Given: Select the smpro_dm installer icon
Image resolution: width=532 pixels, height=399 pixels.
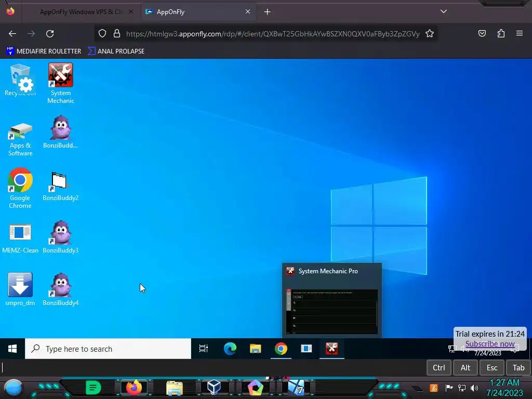Looking at the screenshot, I should (20, 289).
